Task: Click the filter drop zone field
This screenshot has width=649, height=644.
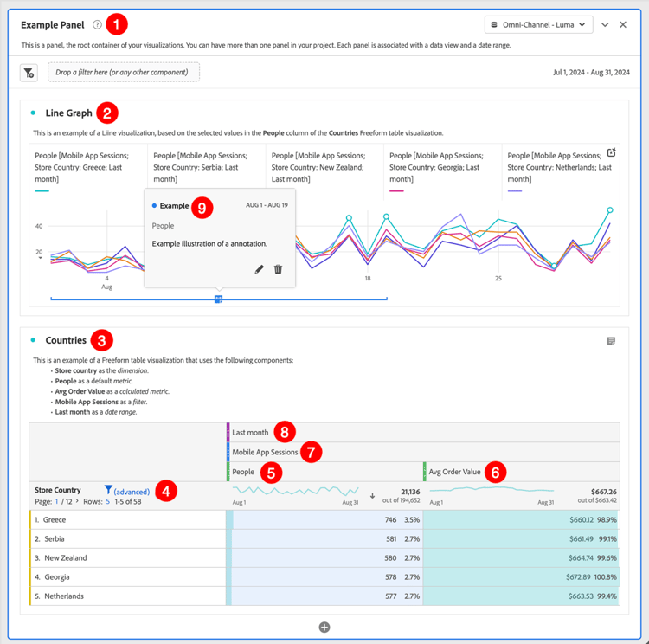Action: click(124, 72)
